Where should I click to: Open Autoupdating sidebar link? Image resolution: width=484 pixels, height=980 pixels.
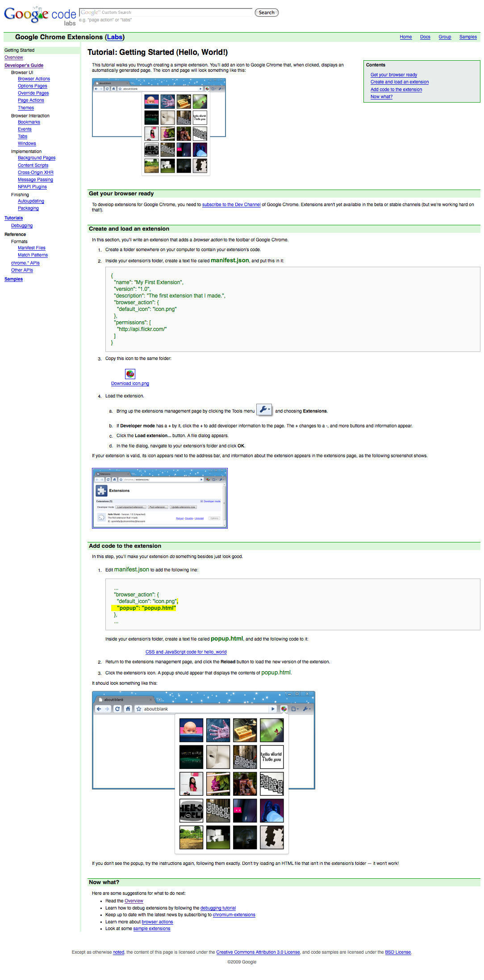pyautogui.click(x=31, y=201)
